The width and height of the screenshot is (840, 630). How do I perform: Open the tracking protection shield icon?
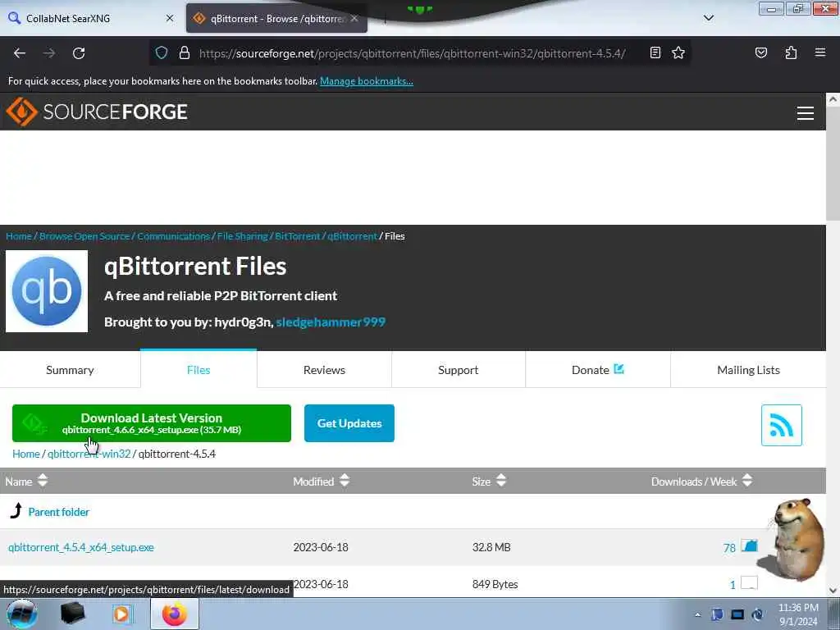[x=162, y=52]
